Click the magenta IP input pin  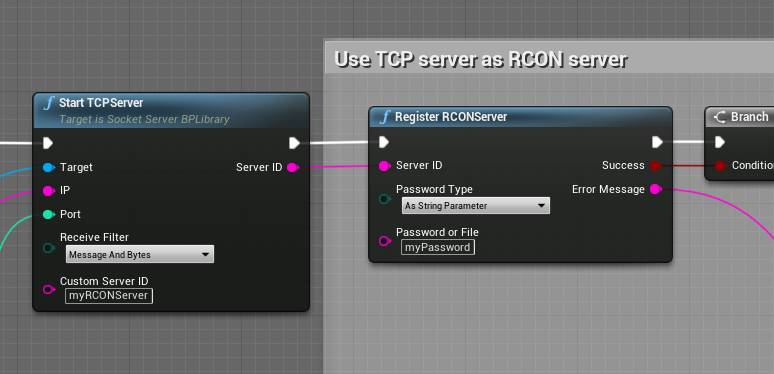tap(48, 190)
